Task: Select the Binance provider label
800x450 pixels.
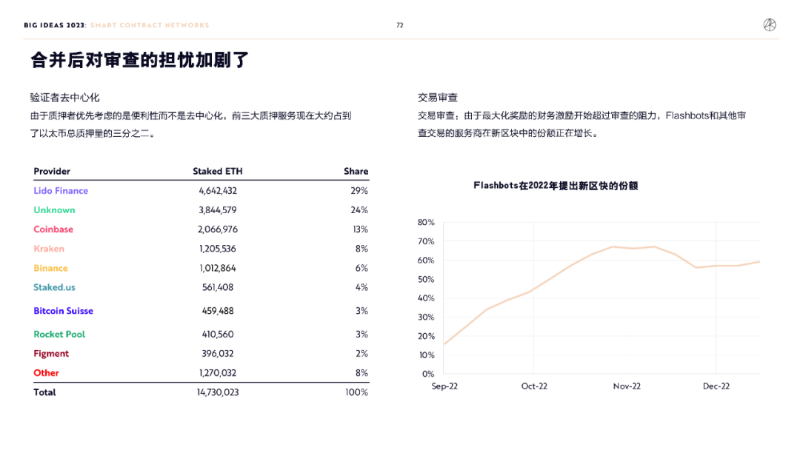Action: [x=51, y=268]
